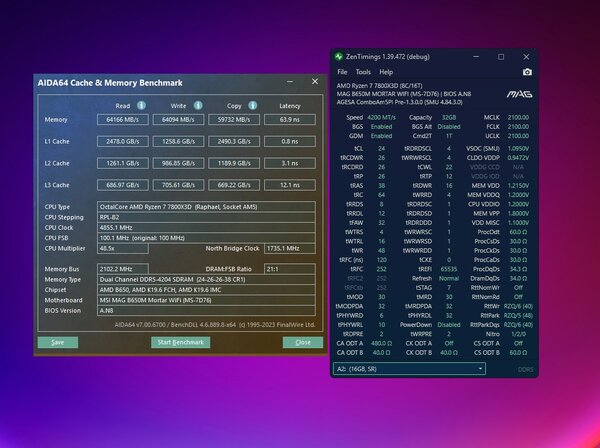Click the Close button in AIDA64

303,342
